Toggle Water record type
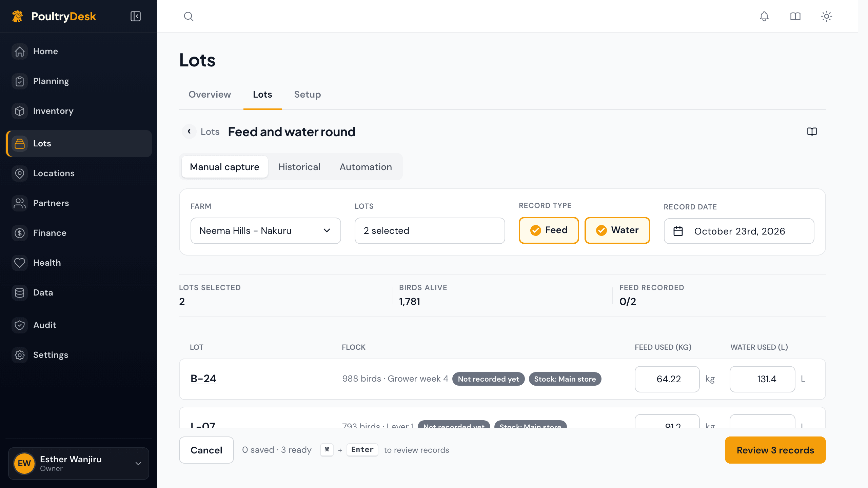The image size is (868, 488). click(x=617, y=230)
